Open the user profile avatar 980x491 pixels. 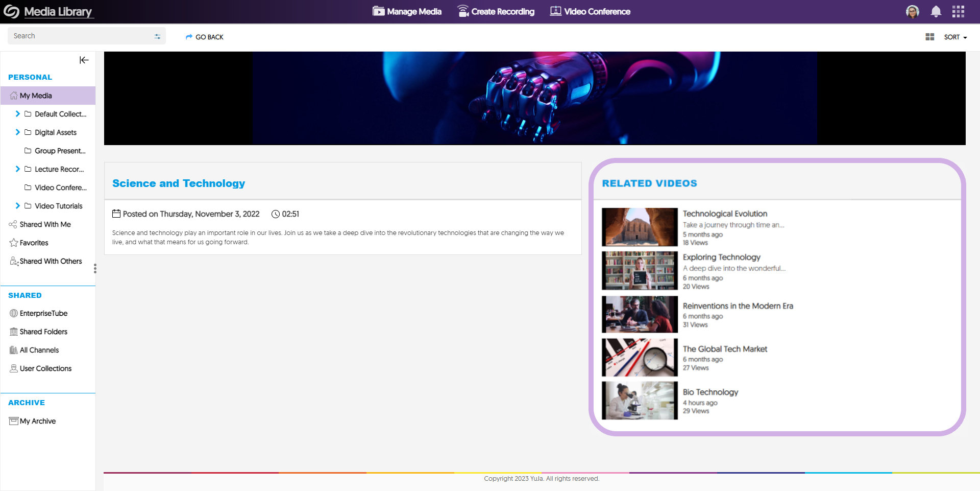point(912,12)
